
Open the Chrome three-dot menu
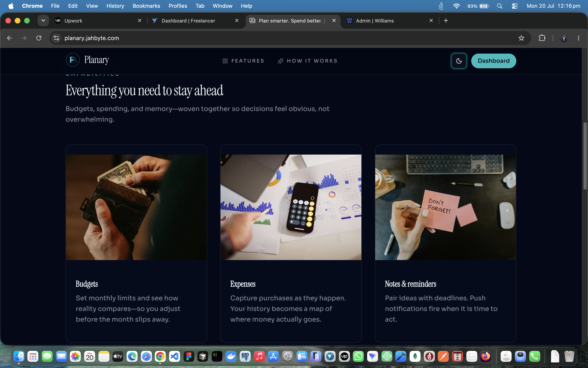point(579,38)
